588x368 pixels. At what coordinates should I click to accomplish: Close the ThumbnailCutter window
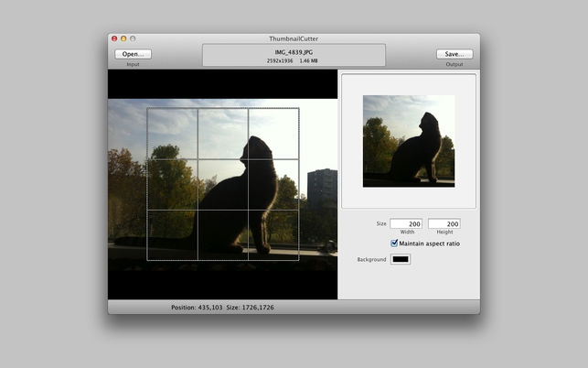tap(114, 38)
